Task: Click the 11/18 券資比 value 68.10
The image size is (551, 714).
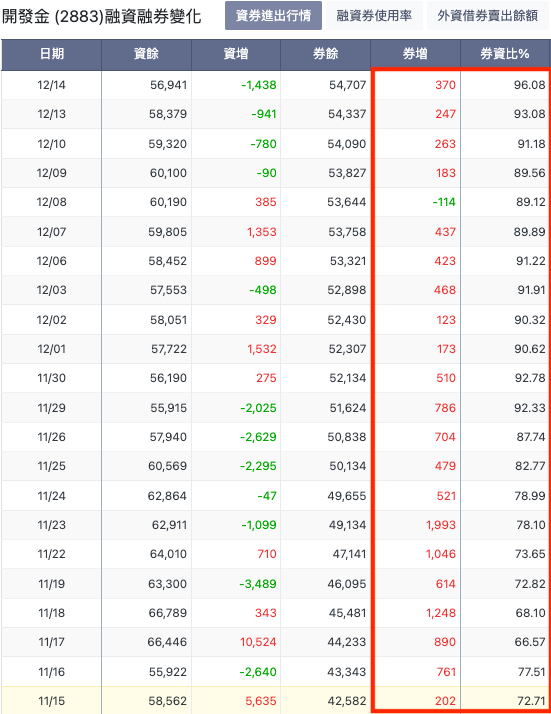Action: (531, 613)
